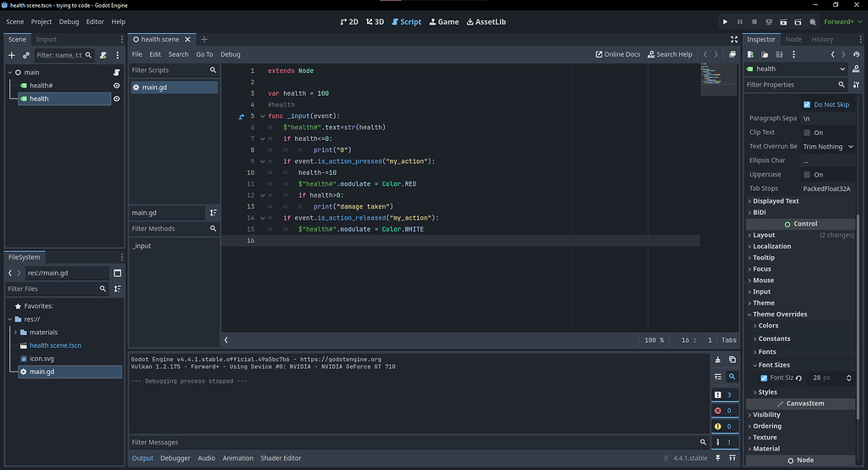
Task: Run the current scene
Action: coord(783,21)
